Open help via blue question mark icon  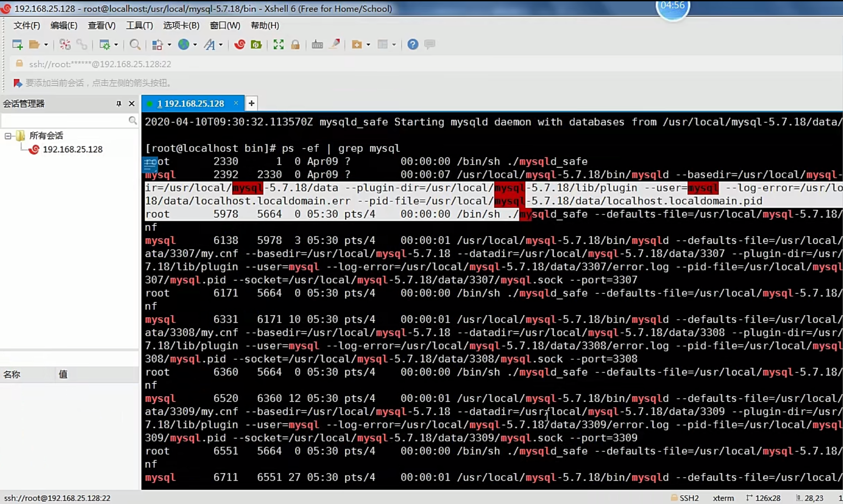(x=413, y=44)
